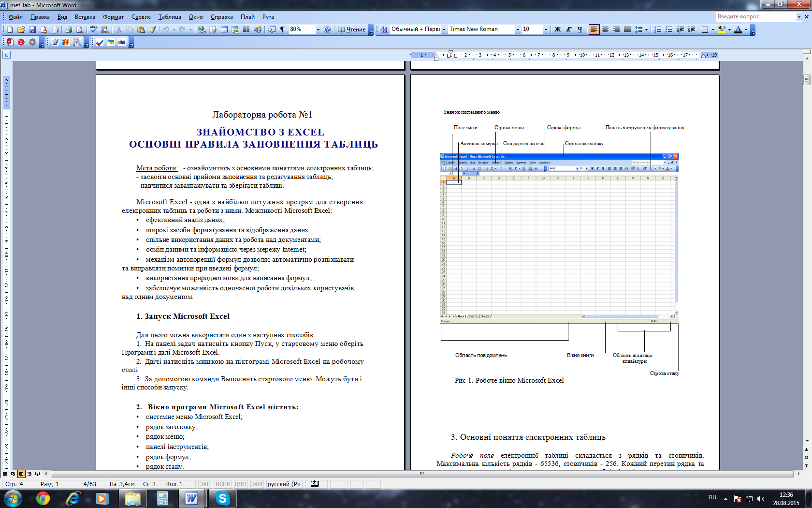
Task: Toggle italic formatting (К)
Action: pyautogui.click(x=568, y=30)
